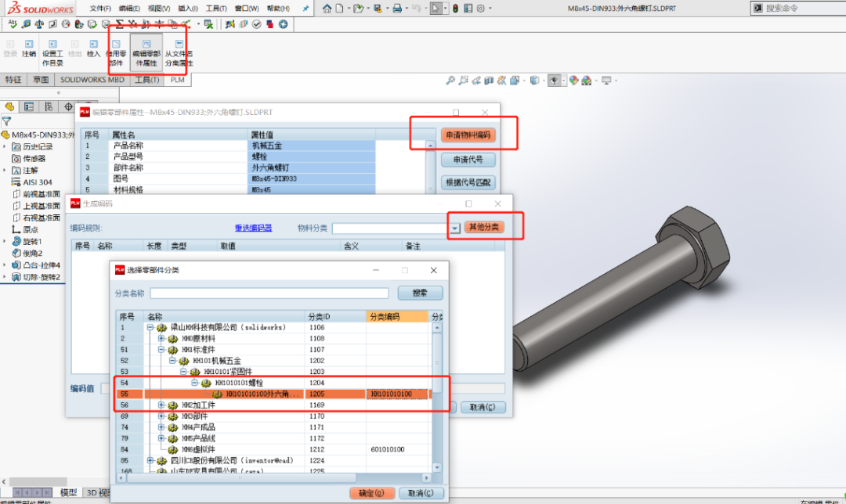Open the 编辑(E) menu
The width and height of the screenshot is (846, 504).
tap(129, 8)
